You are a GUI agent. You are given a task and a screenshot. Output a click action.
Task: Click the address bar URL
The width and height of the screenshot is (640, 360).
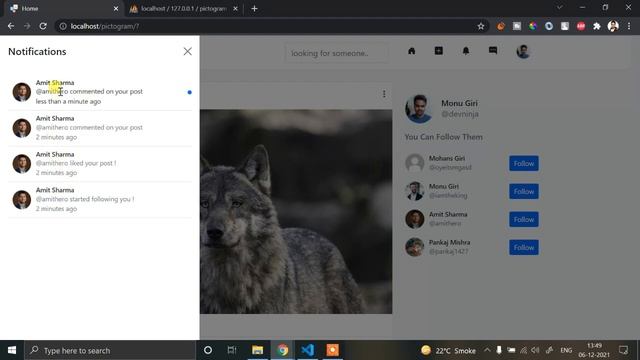pos(104,26)
